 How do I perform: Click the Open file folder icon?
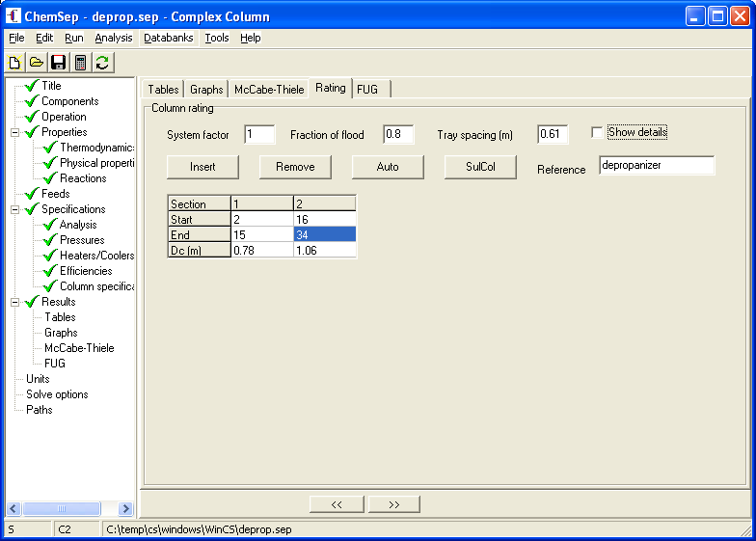(x=37, y=63)
